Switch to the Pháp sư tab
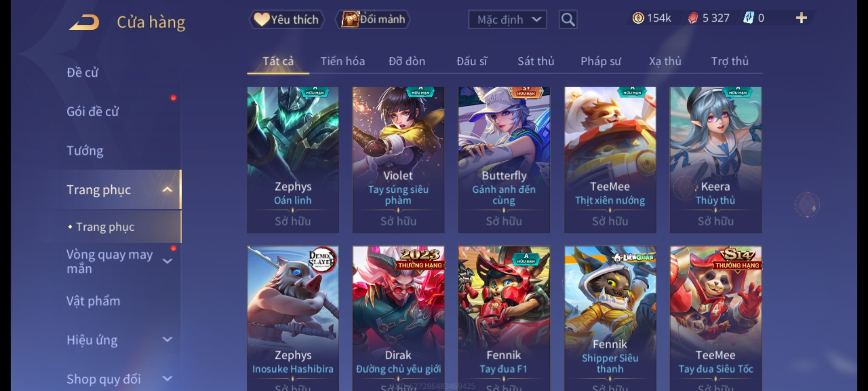Screen dimensions: 868x391 pos(601,61)
